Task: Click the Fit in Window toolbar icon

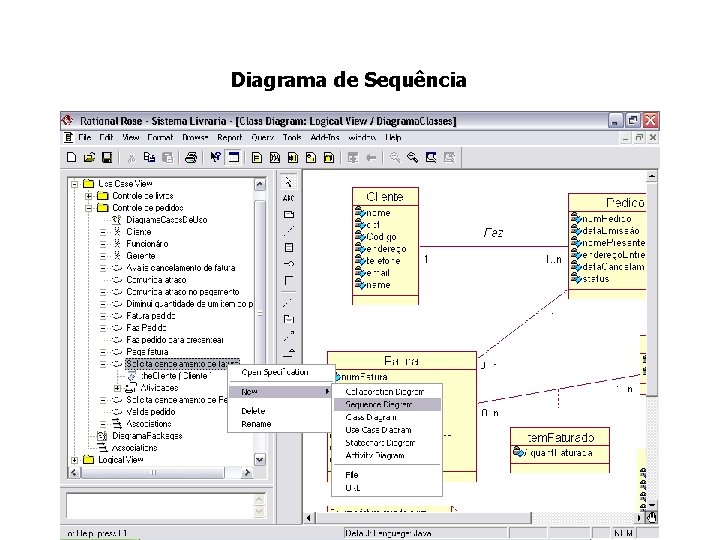Action: pyautogui.click(x=431, y=158)
